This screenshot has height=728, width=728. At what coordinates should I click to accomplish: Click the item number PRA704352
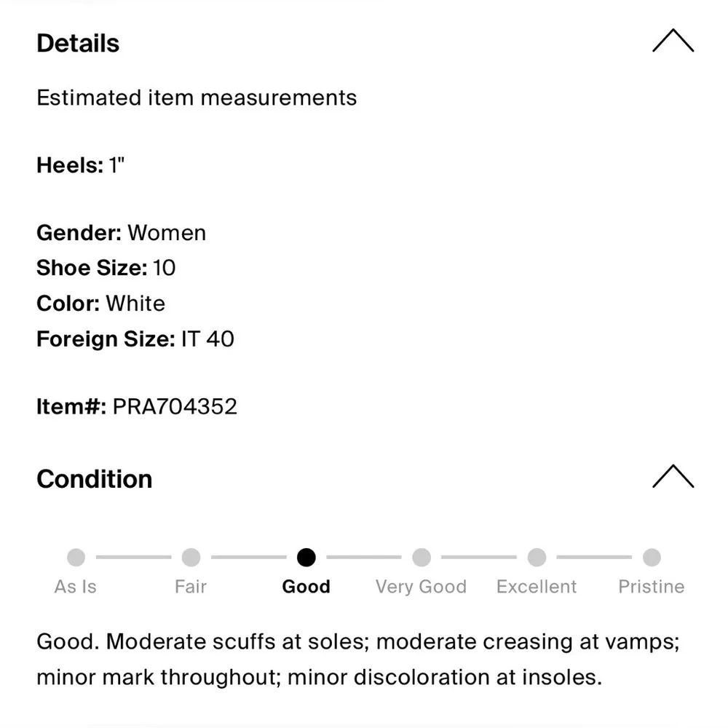click(x=175, y=406)
